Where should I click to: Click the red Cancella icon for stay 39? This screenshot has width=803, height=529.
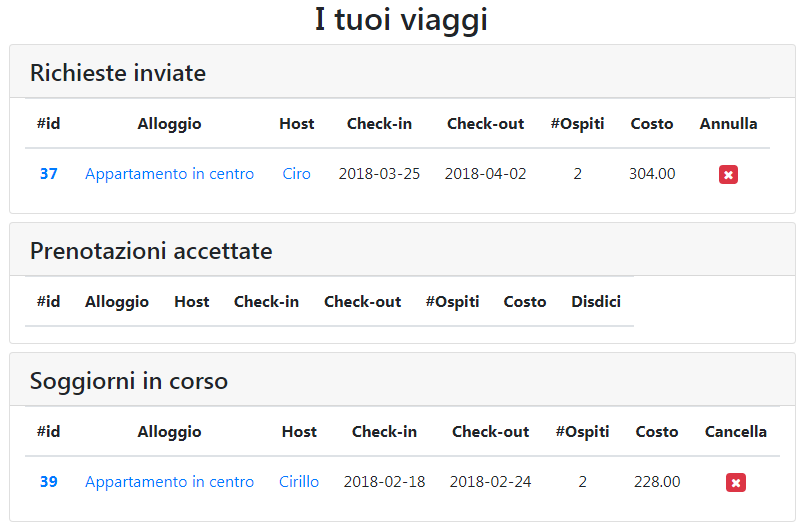[735, 482]
